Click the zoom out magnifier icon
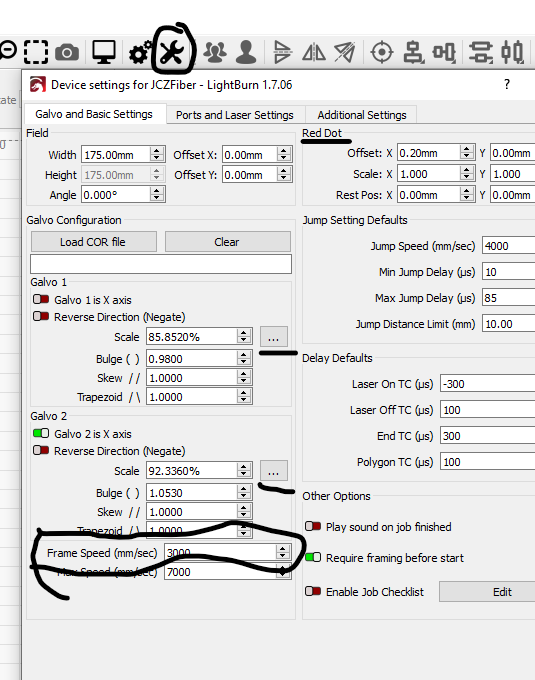 coord(7,51)
